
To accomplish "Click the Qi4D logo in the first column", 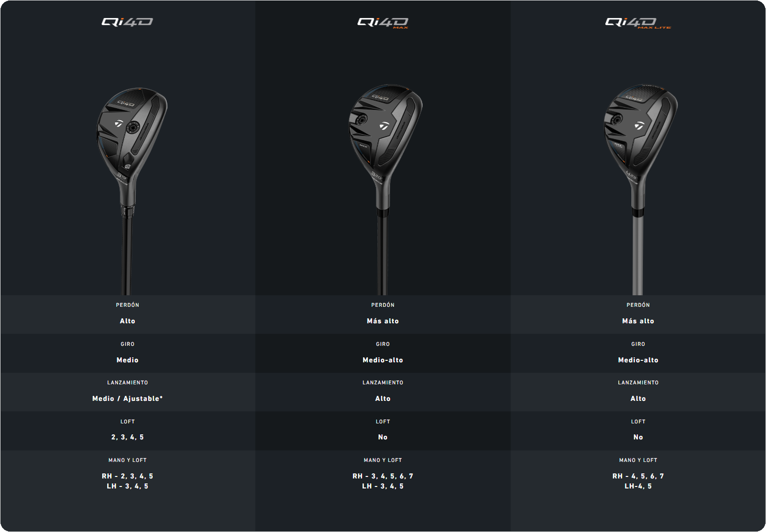I will click(x=127, y=22).
